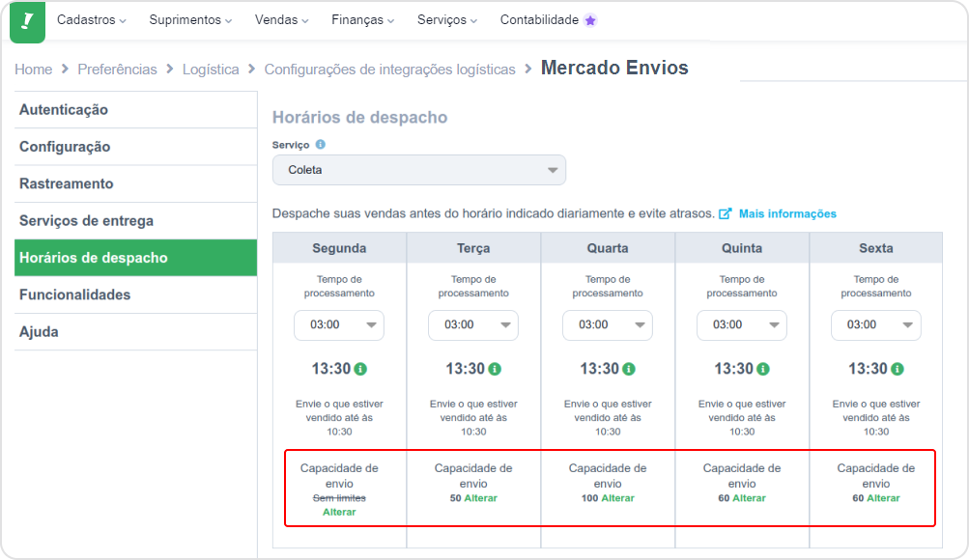Show info icon beside Segunda 13:30

click(361, 369)
